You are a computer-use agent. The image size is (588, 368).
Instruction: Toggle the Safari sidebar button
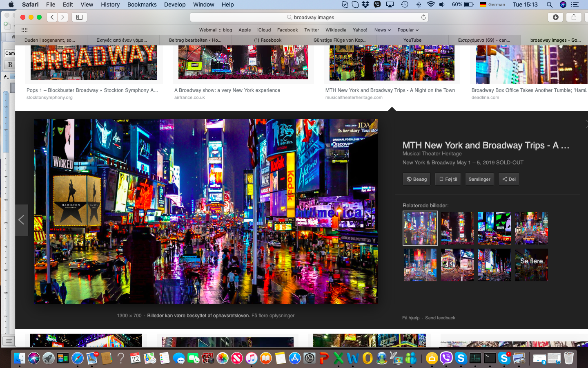[x=80, y=17]
